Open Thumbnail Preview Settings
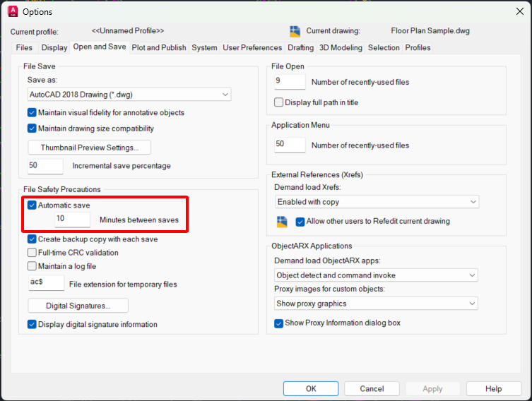532x401 pixels. click(90, 148)
